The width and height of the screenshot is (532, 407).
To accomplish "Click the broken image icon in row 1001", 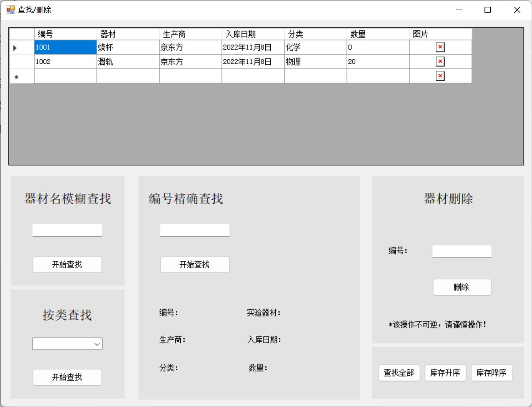I will pyautogui.click(x=440, y=47).
